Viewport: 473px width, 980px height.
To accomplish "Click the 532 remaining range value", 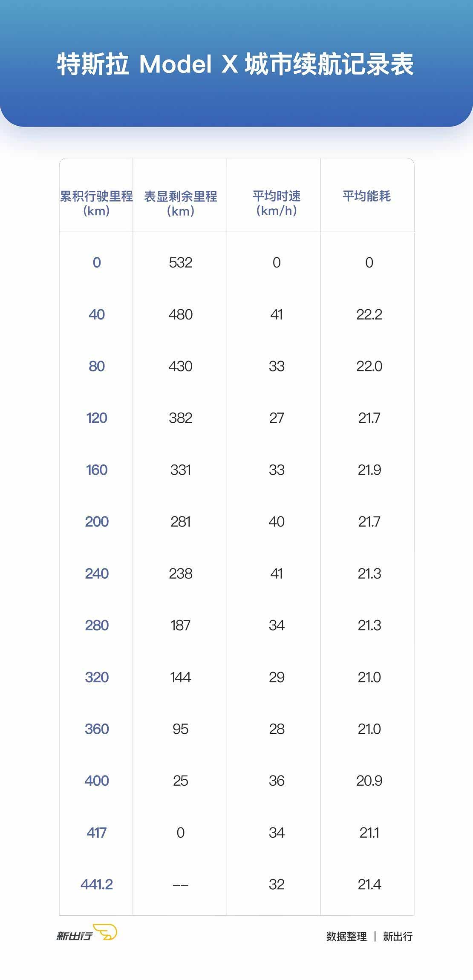I will point(181,262).
